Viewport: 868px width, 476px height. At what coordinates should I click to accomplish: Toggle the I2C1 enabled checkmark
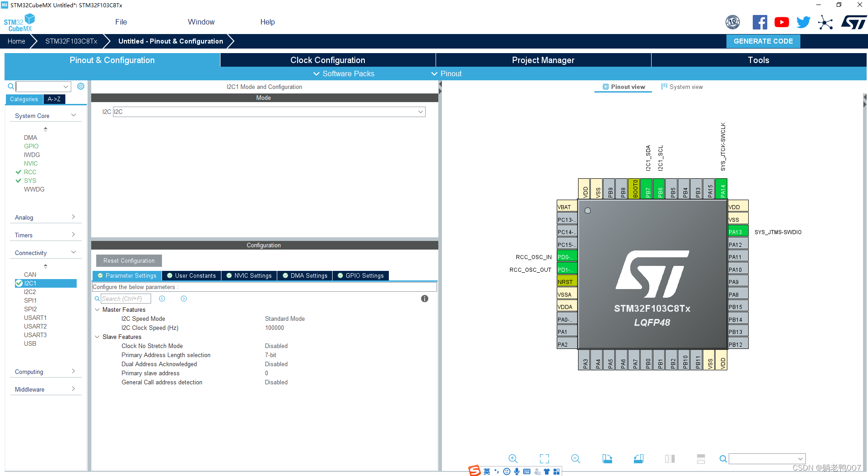pos(19,283)
